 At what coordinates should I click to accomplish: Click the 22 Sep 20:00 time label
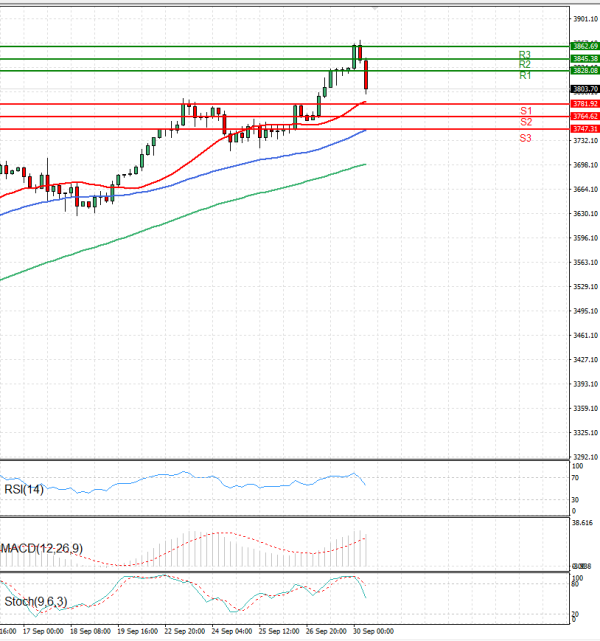click(x=183, y=632)
